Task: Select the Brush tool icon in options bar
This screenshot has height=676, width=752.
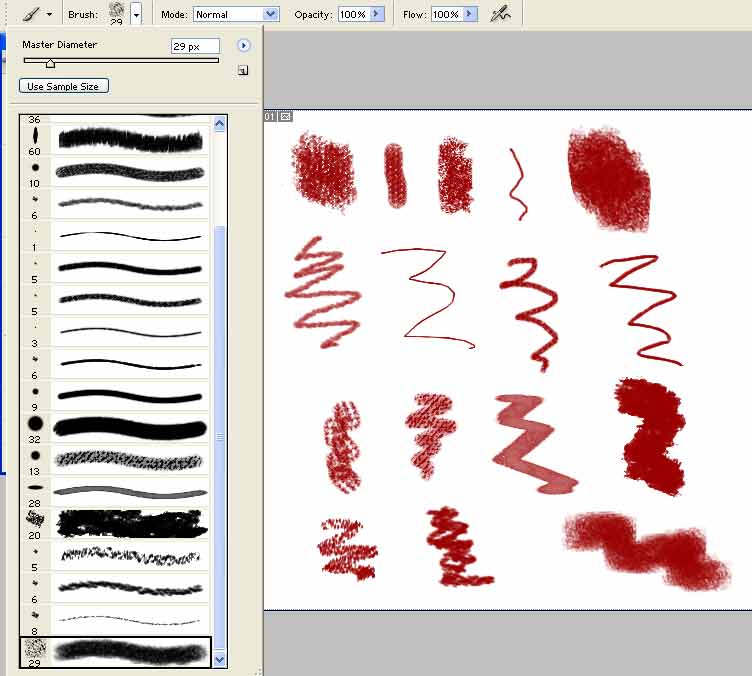Action: 31,14
